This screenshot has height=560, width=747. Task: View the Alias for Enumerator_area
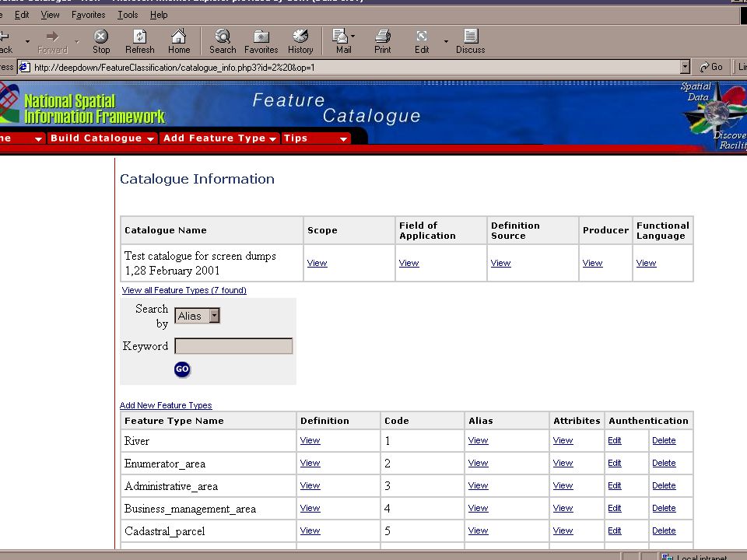(478, 463)
